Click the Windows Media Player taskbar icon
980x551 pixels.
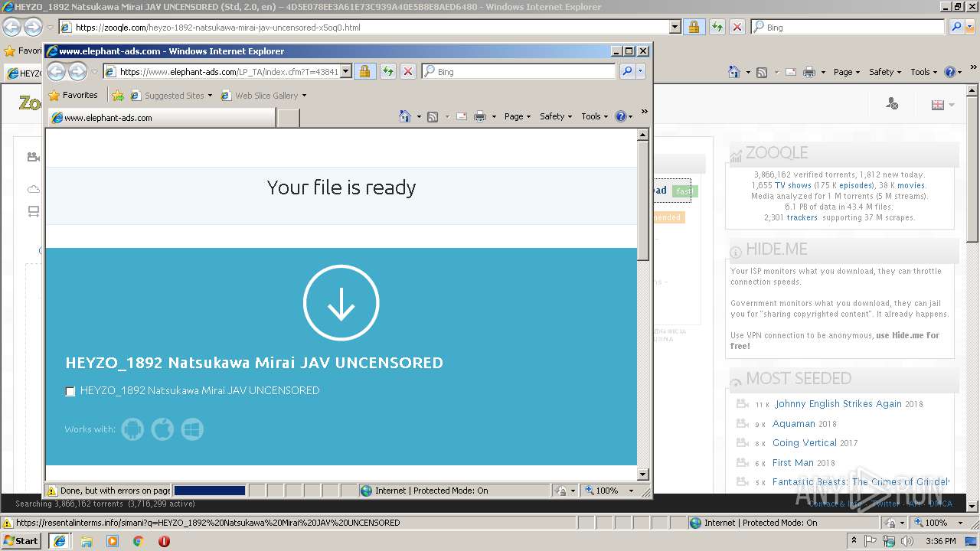pos(113,541)
